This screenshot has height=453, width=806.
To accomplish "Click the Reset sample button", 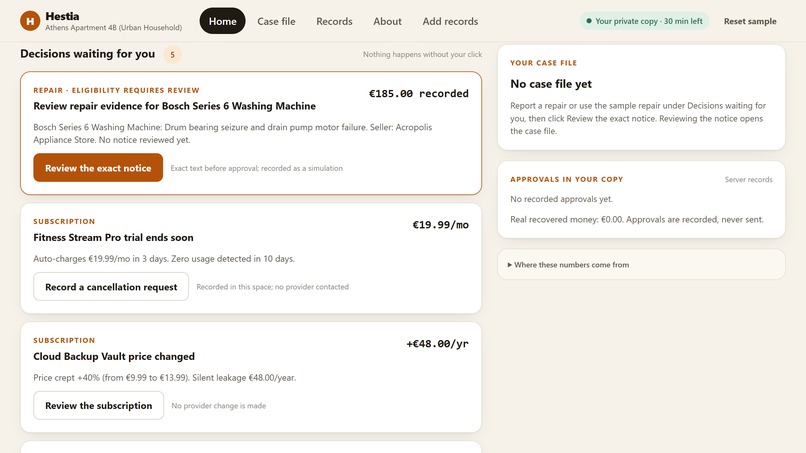I will [x=750, y=21].
